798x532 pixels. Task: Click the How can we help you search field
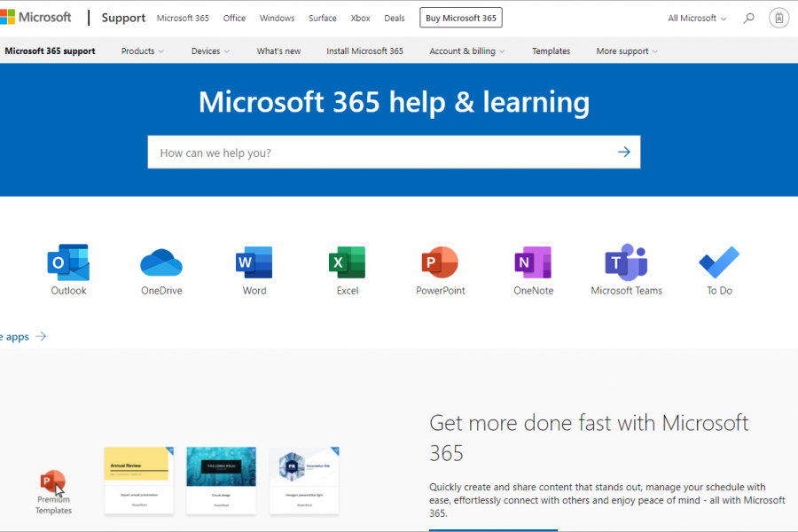click(x=381, y=153)
